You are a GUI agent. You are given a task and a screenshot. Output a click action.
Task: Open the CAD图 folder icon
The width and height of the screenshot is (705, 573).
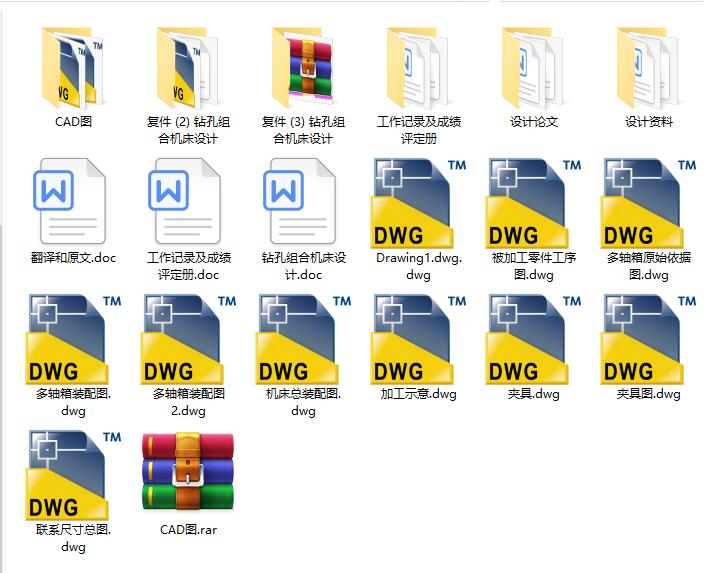(x=73, y=67)
